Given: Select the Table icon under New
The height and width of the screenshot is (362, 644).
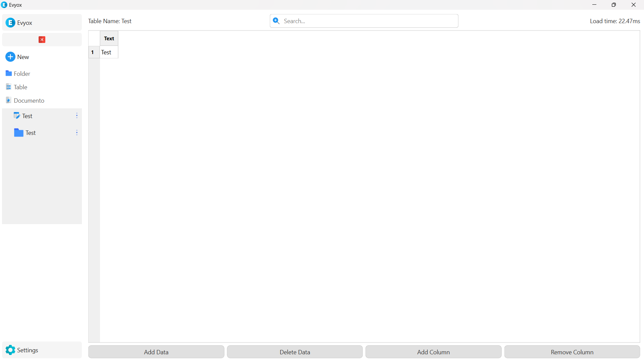Looking at the screenshot, I should tap(9, 87).
